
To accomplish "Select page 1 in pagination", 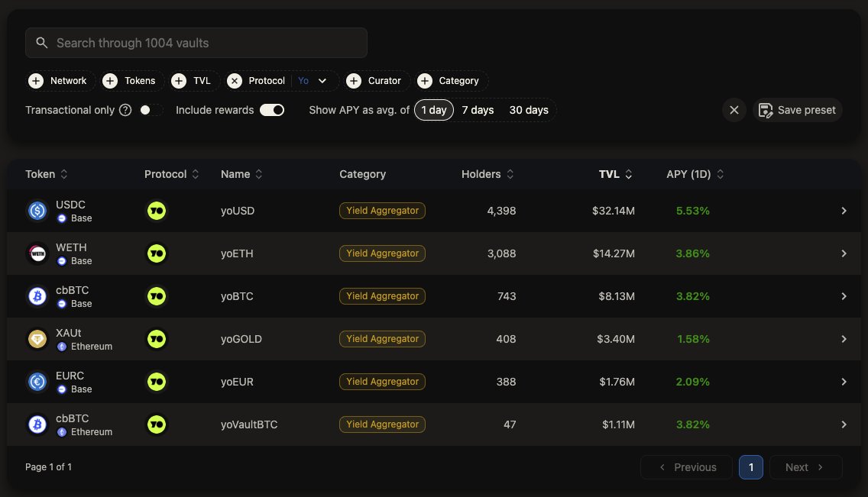I will [751, 467].
